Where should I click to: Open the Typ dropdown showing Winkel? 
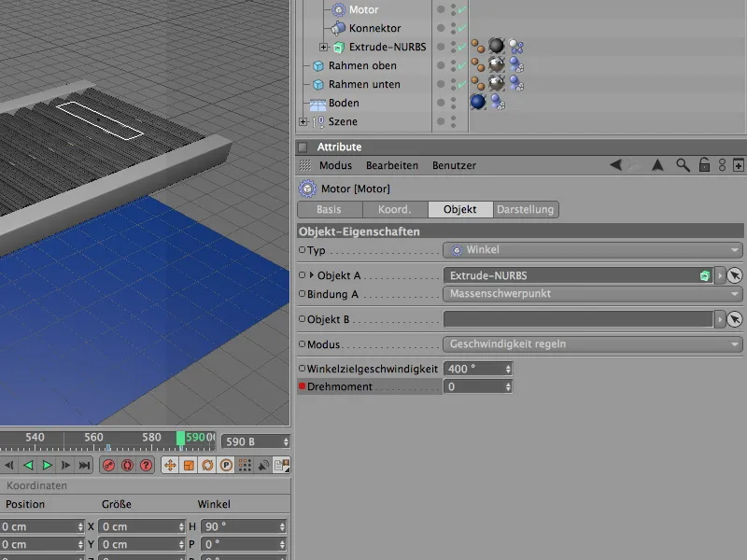point(592,250)
